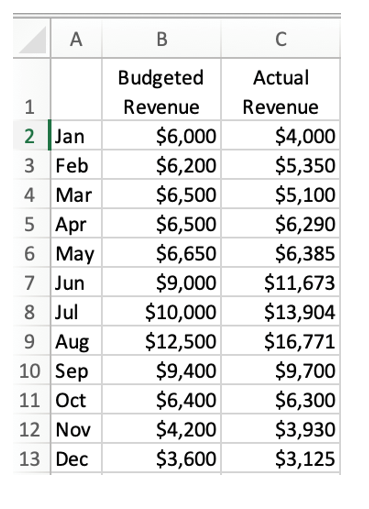The width and height of the screenshot is (369, 509).
Task: Click the Actual Revenue header cell
Action: point(281,89)
